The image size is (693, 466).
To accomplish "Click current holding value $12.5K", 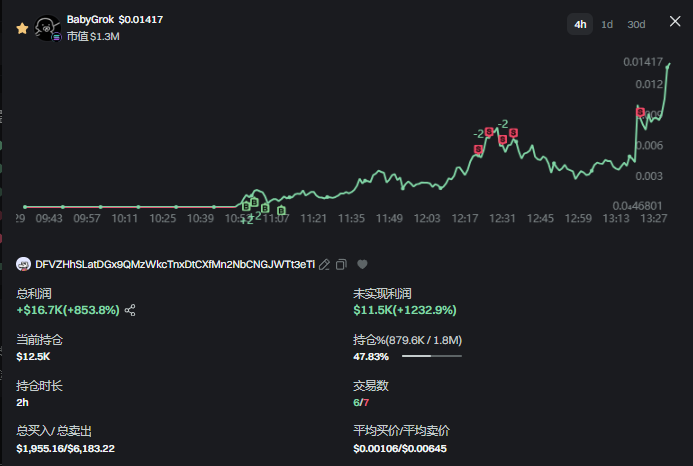I will pos(33,356).
